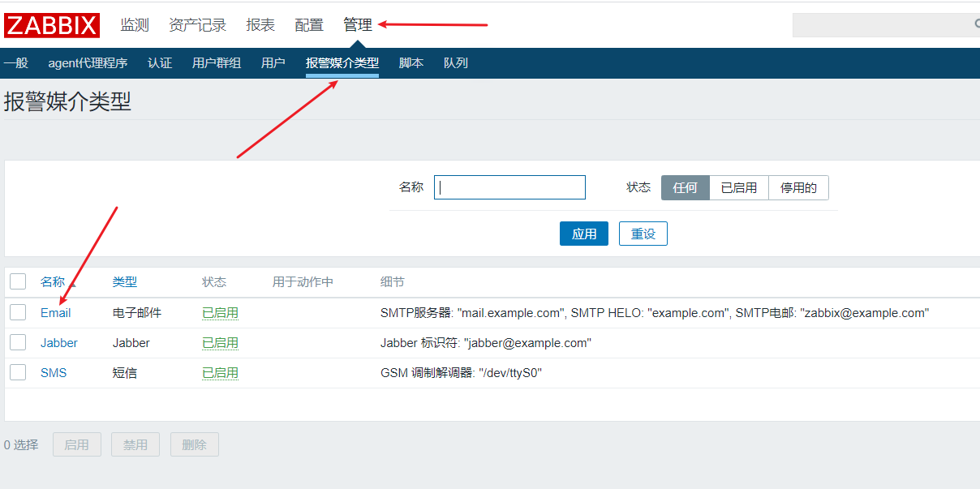The width and height of the screenshot is (980, 489).
Task: Click the 重设 filter button
Action: click(643, 234)
